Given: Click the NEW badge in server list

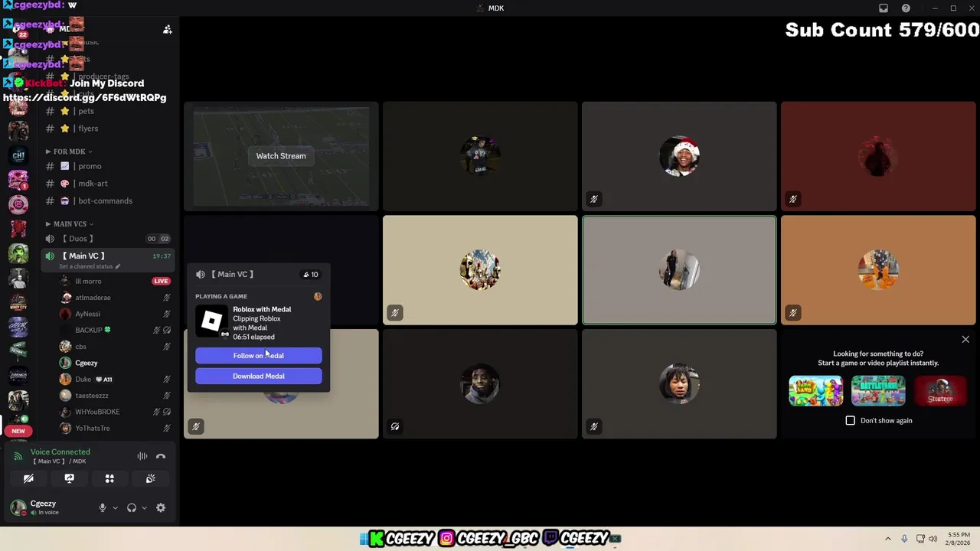Looking at the screenshot, I should tap(18, 431).
